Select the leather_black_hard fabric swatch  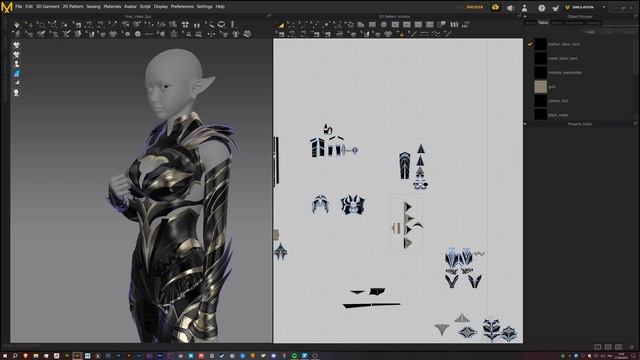[x=540, y=44]
